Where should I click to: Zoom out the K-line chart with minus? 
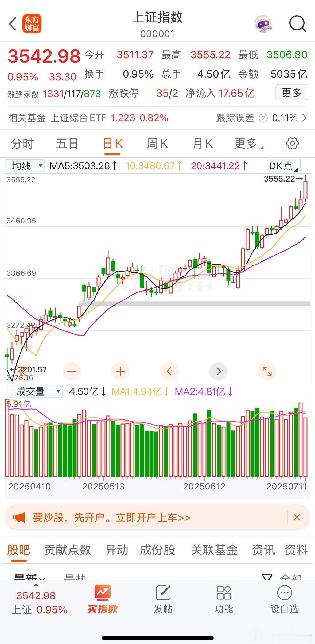[x=71, y=371]
